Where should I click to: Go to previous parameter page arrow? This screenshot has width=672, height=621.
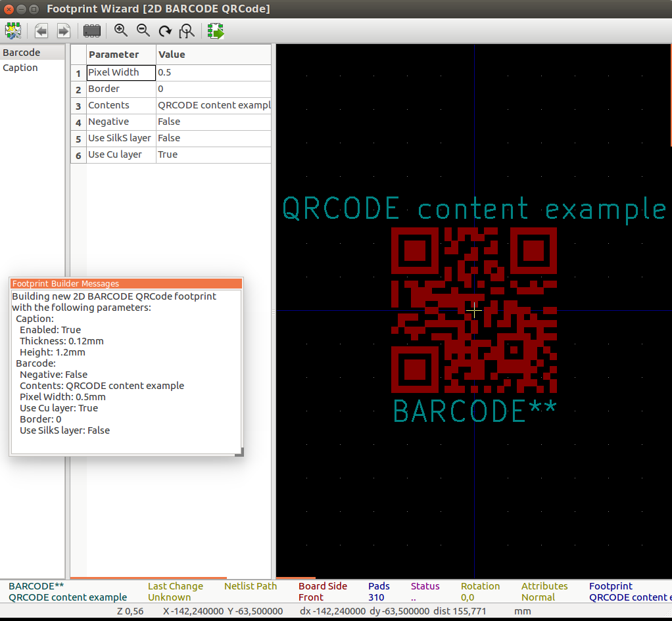41,31
